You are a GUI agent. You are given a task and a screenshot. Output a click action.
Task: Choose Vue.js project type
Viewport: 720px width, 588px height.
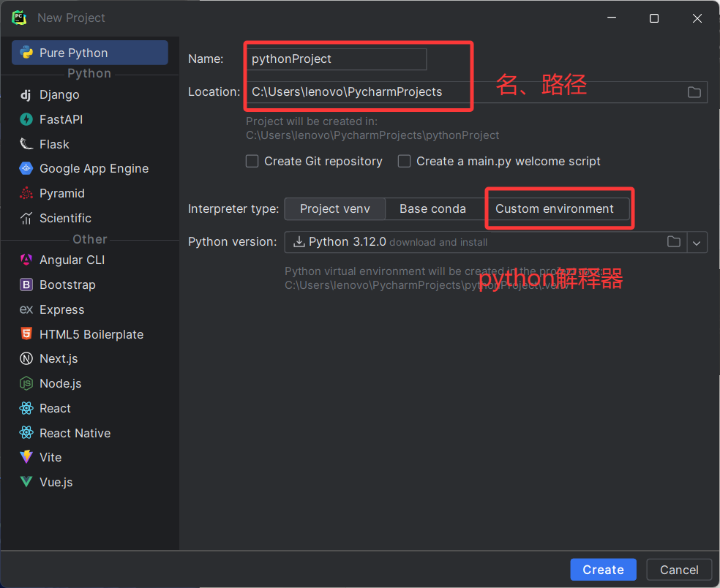pos(89,482)
